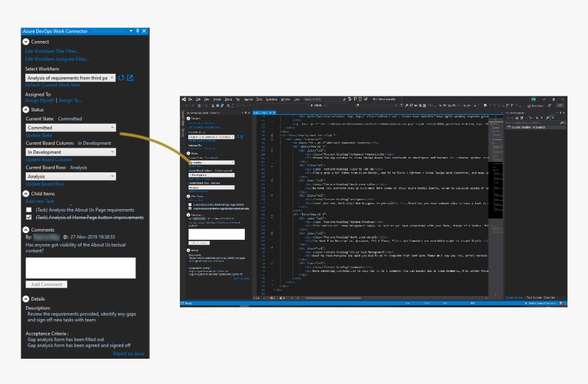Open the panel window position dropdown arrow

[131, 31]
